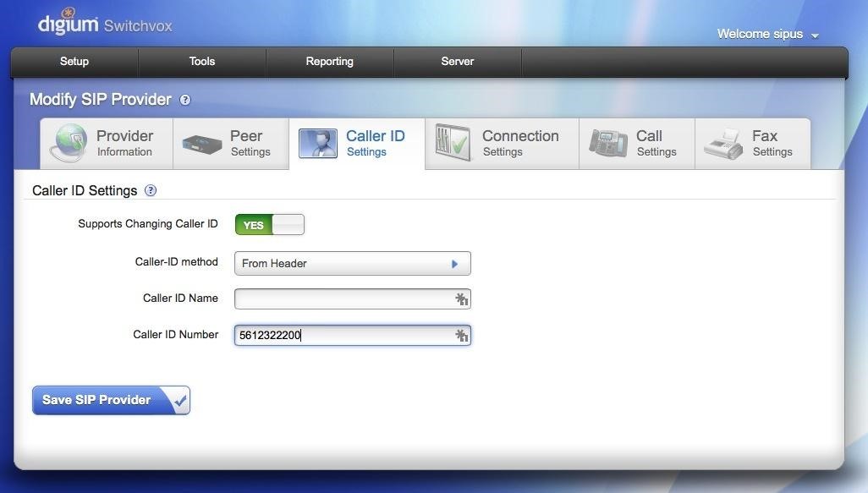Open the Fax Settings tab

click(753, 143)
